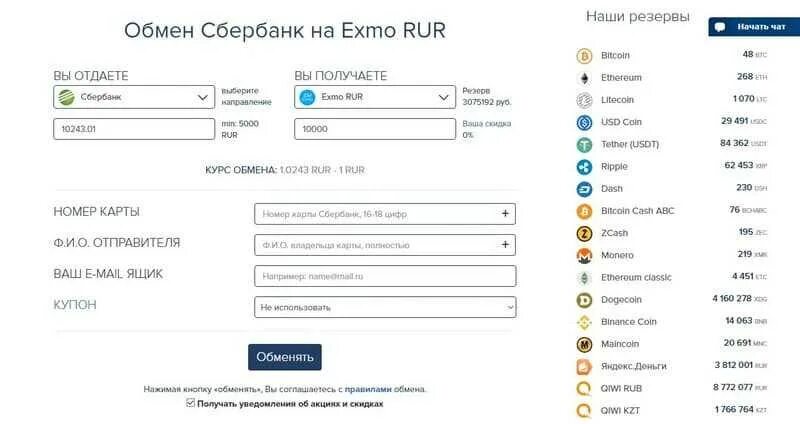Click the Bitcoin reserve label
Viewport: 800px width, 424px height.
tap(615, 55)
